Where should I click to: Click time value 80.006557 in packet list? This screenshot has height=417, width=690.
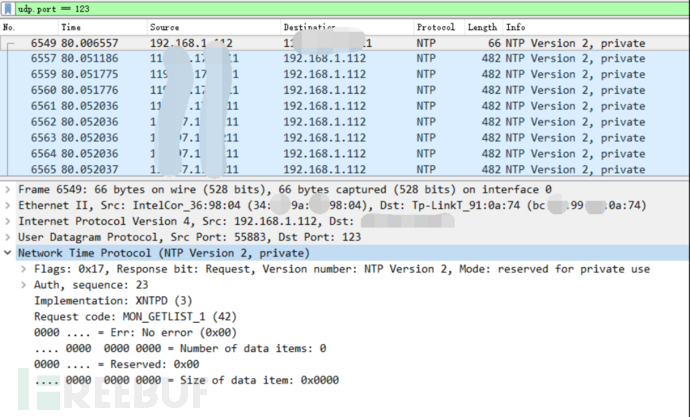(90, 43)
